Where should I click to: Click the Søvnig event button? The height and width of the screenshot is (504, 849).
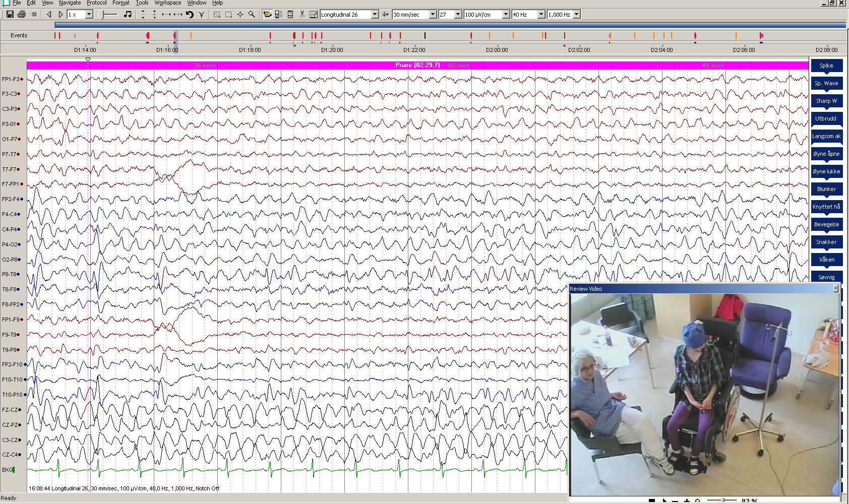(826, 277)
